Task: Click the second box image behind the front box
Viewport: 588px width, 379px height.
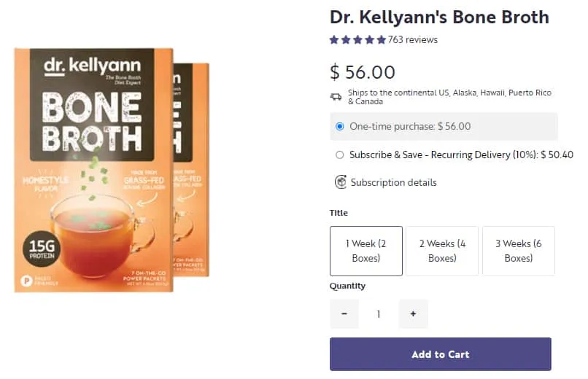Action: tap(191, 170)
